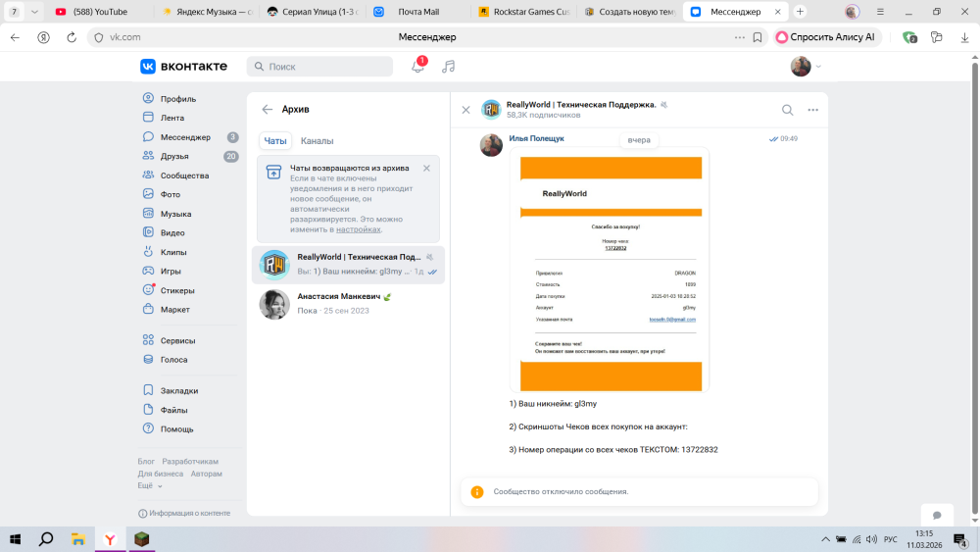Search within the conversation

[x=788, y=110]
